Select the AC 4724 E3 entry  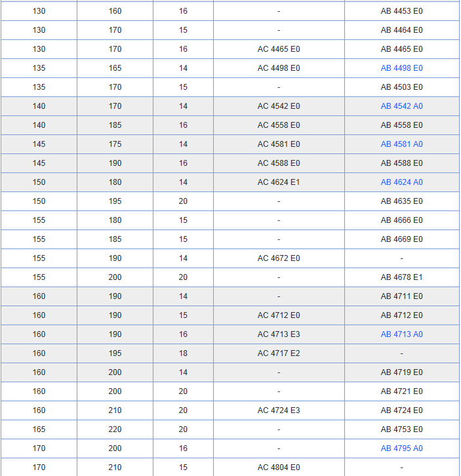click(x=279, y=410)
